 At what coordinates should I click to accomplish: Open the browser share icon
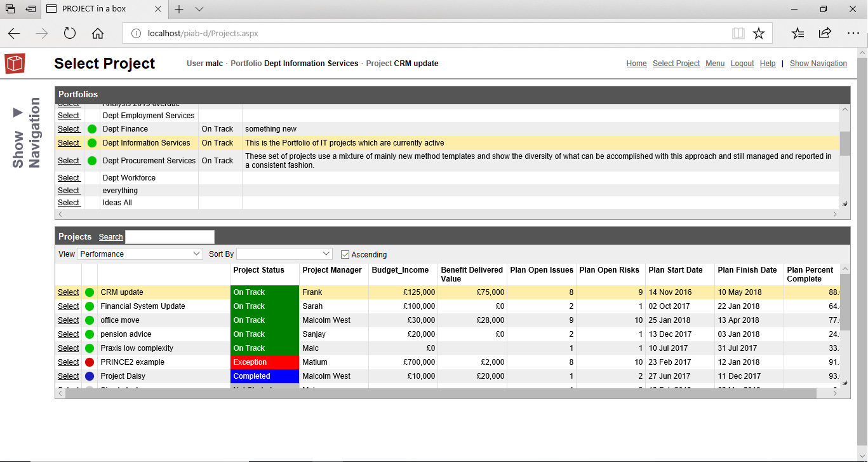tap(825, 33)
